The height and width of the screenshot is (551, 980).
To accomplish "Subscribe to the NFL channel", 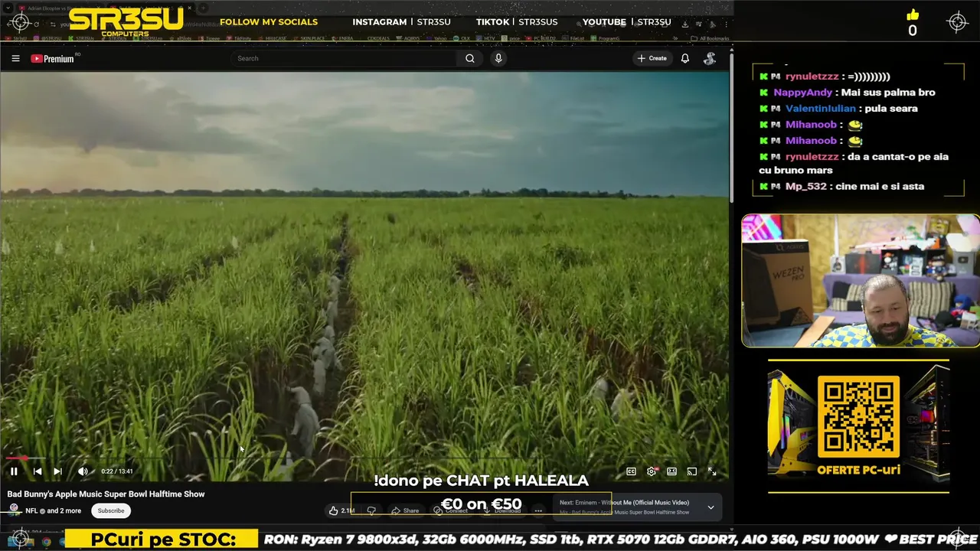I will pyautogui.click(x=111, y=510).
